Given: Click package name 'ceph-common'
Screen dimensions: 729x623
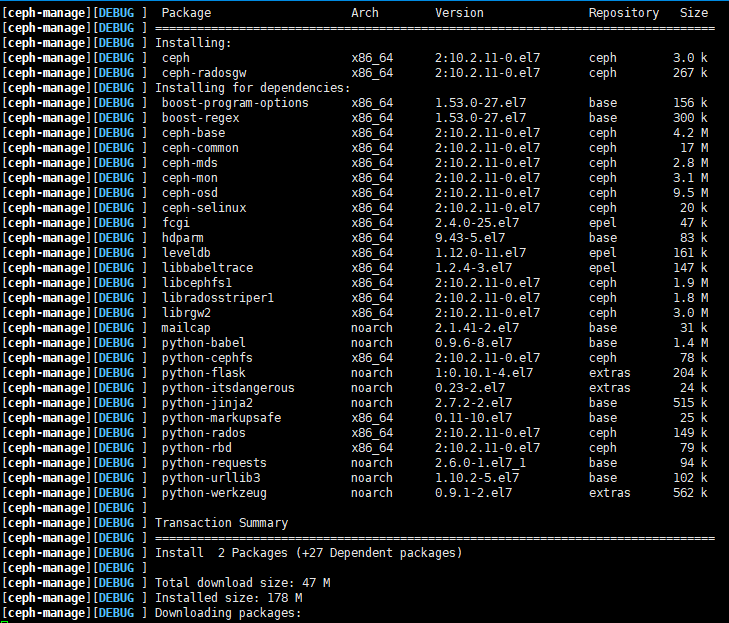Looking at the screenshot, I should click(200, 148).
